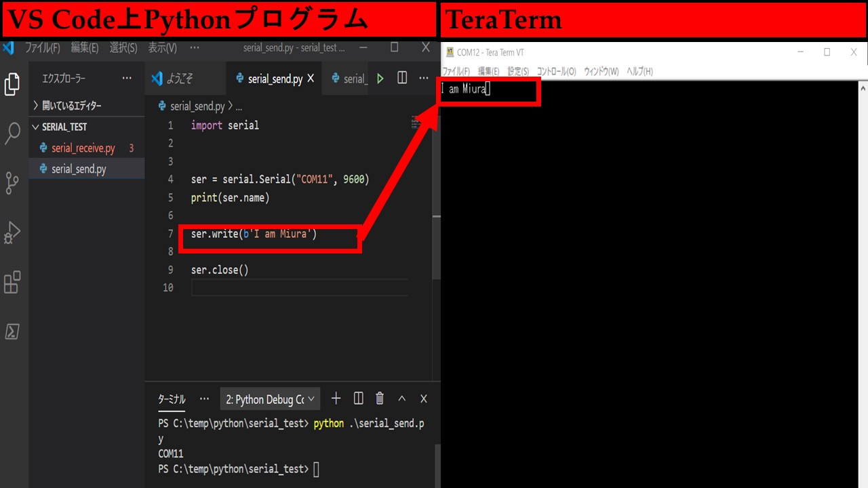Add a new terminal with plus icon

coord(336,399)
